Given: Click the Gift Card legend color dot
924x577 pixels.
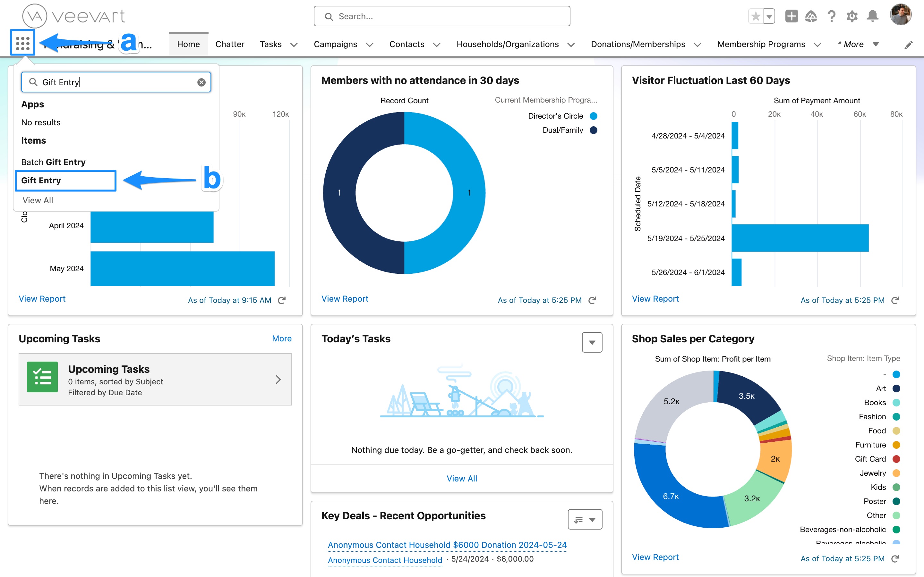Looking at the screenshot, I should tap(896, 459).
